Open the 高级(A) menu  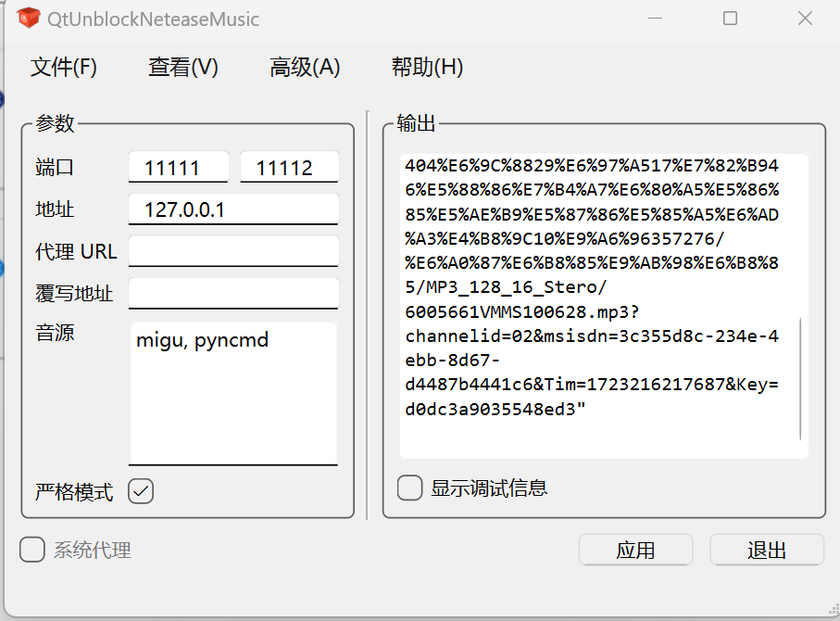pyautogui.click(x=305, y=68)
